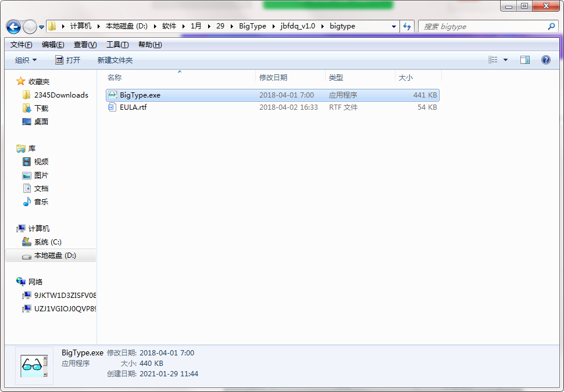564x392 pixels.
Task: Click 网络 in navigation pane
Action: (35, 282)
